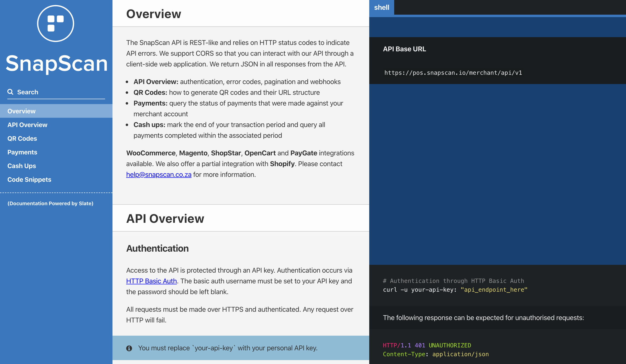Image resolution: width=626 pixels, height=364 pixels.
Task: Navigate to Cash Ups in sidebar
Action: pyautogui.click(x=56, y=165)
